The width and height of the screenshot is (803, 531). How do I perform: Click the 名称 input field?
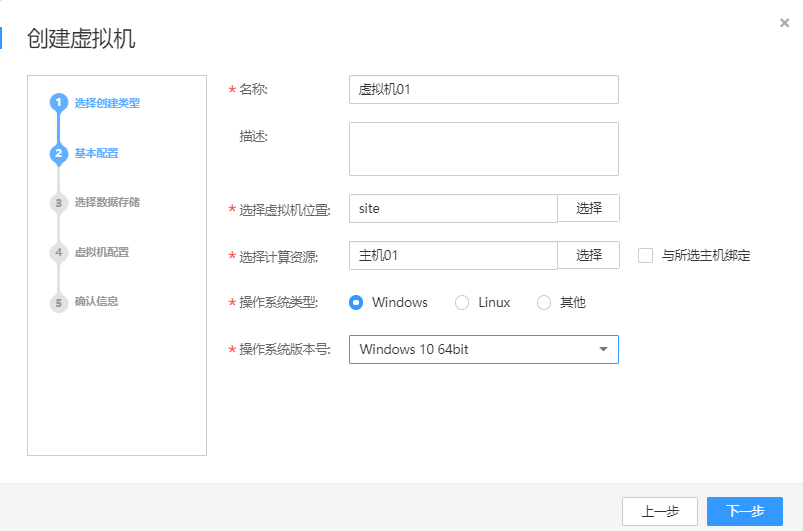point(483,90)
